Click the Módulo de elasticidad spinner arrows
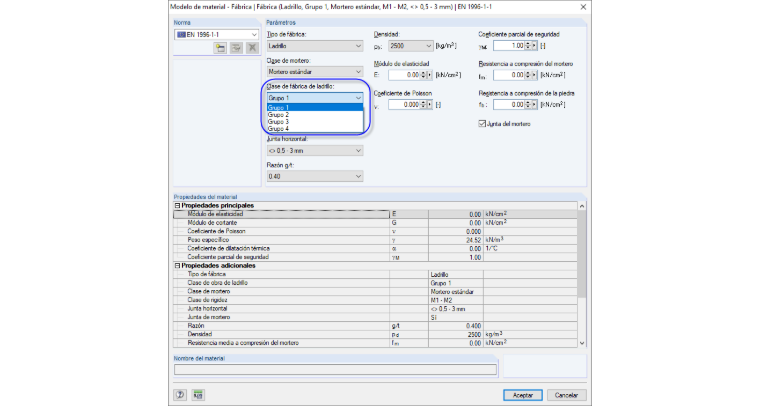 423,75
